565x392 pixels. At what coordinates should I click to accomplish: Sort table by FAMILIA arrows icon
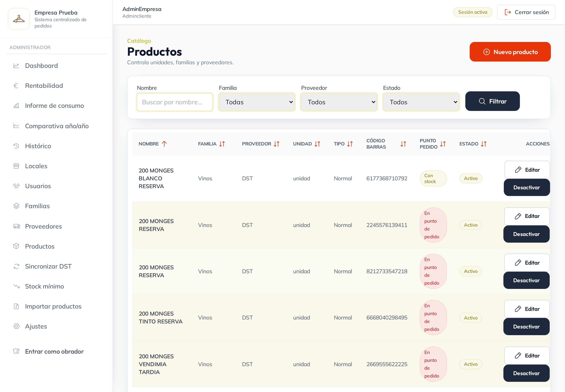point(222,144)
